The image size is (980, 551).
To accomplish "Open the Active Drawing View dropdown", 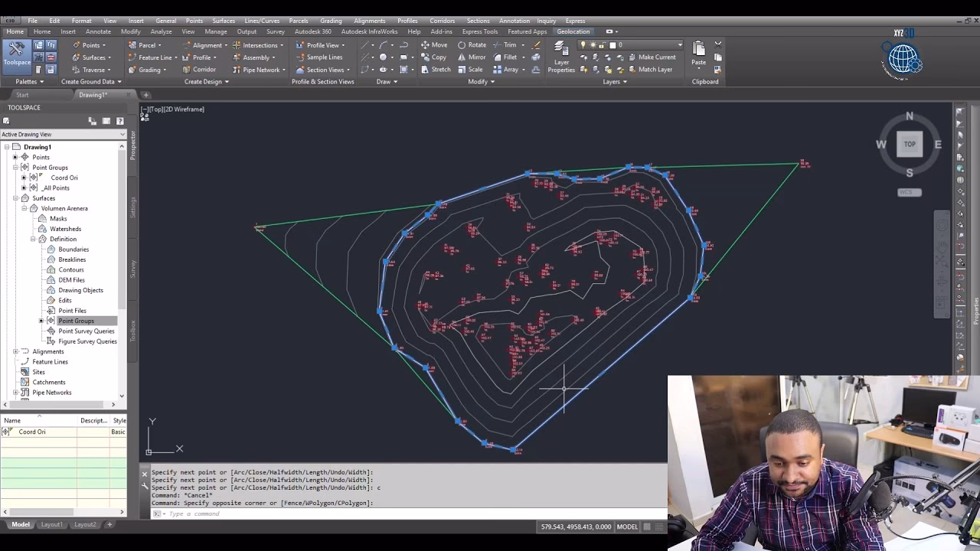I will pos(122,134).
